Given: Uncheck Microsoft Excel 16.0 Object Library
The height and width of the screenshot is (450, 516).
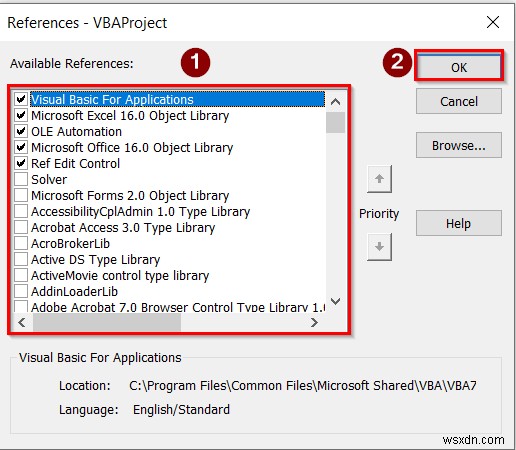Looking at the screenshot, I should click(21, 116).
